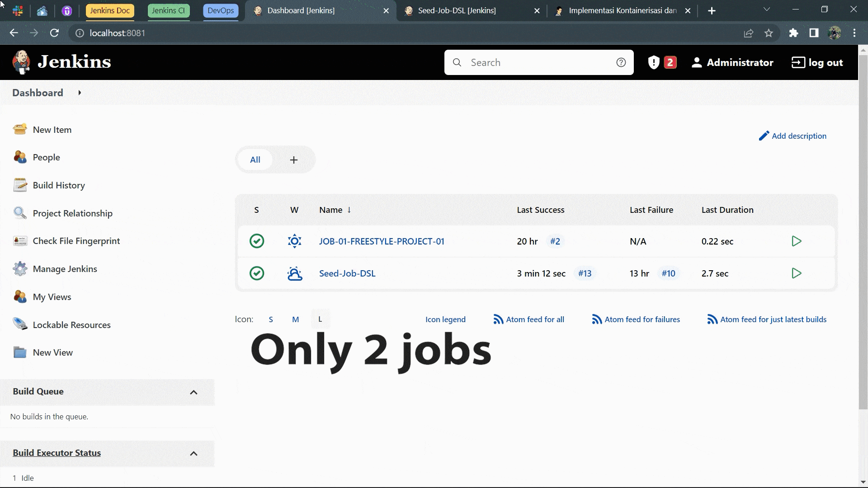Expand the Dashboard breadcrumb arrow

[80, 93]
